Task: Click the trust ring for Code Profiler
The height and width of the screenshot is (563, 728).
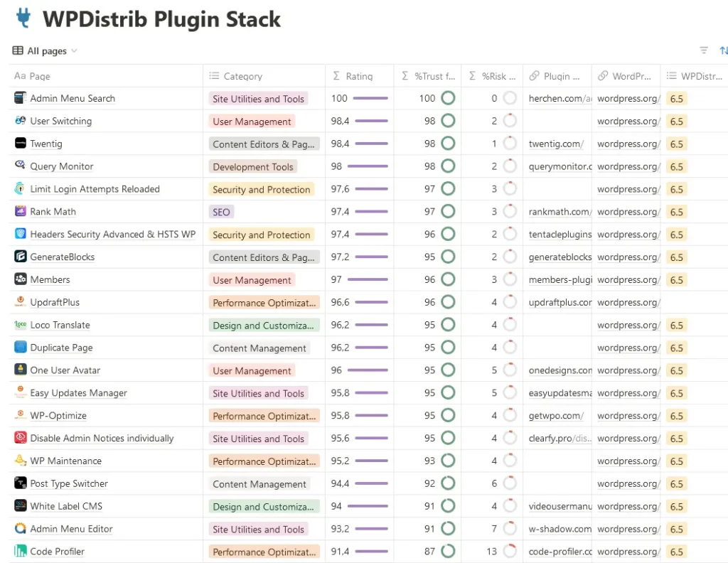Action: [448, 551]
